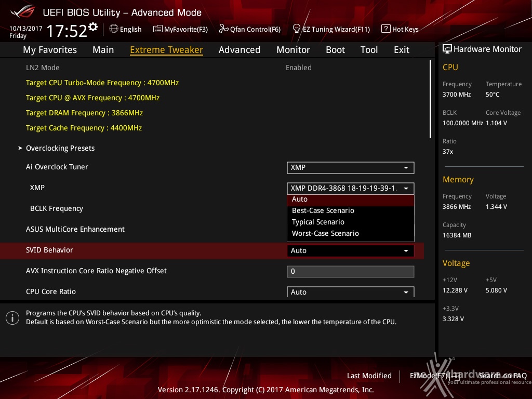Image resolution: width=532 pixels, height=399 pixels.
Task: Choose Worst-Case Scenario option
Action: (x=351, y=233)
